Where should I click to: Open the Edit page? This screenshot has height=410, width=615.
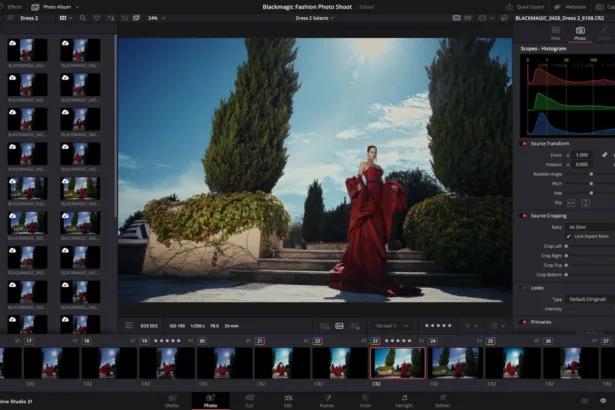pos(288,399)
